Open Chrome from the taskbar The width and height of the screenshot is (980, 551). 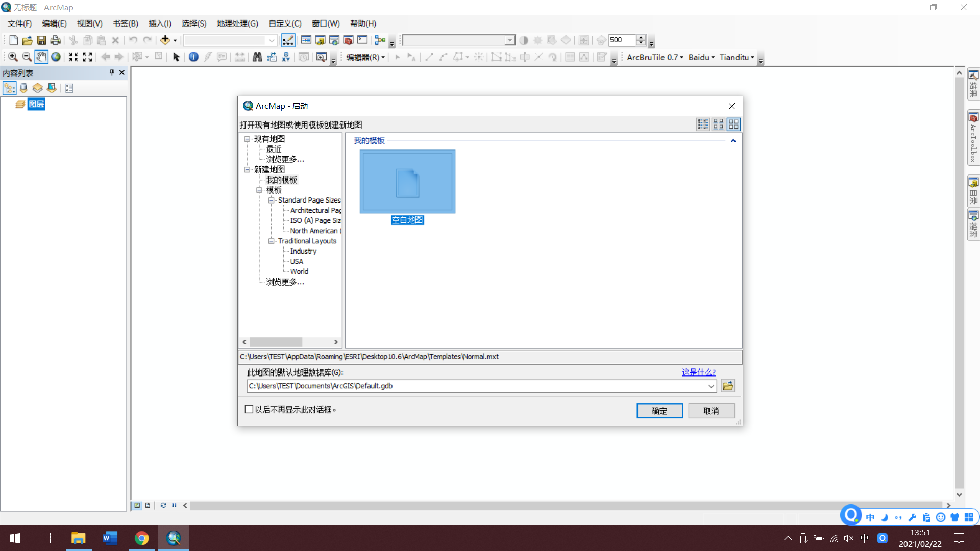[x=141, y=538]
